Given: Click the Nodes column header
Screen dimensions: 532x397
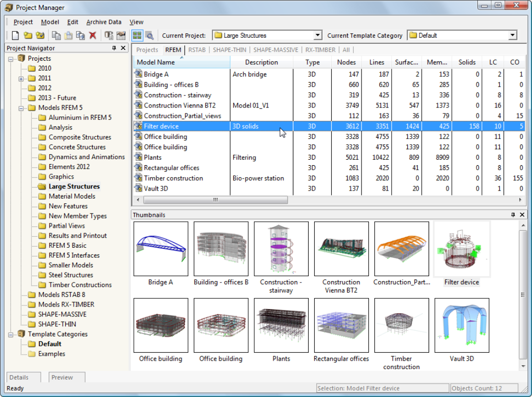Looking at the screenshot, I should point(346,62).
